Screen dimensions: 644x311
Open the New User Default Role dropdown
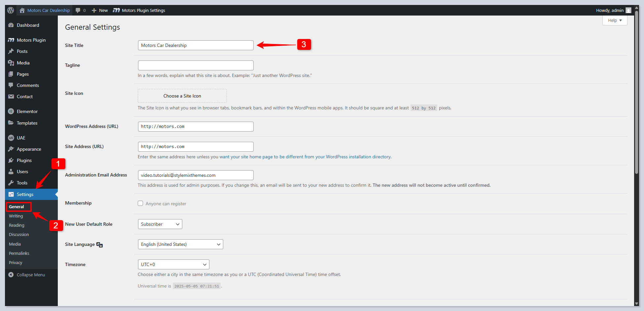[x=160, y=224]
